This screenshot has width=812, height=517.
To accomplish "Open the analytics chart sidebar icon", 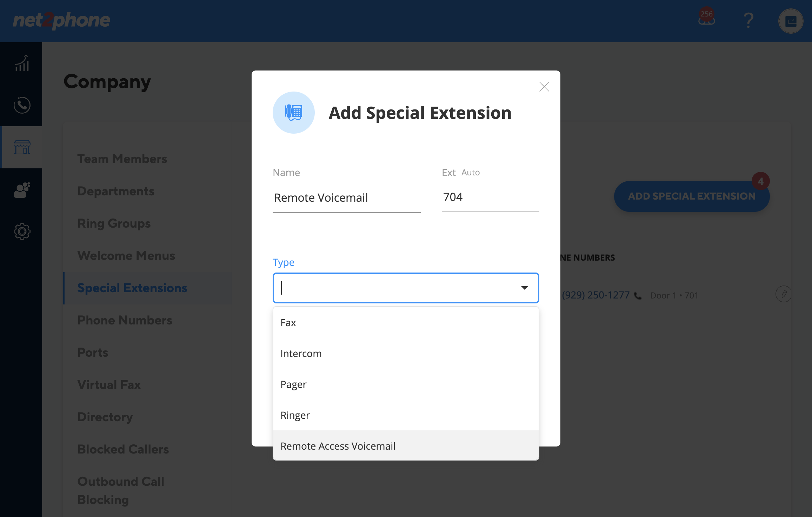I will pos(22,63).
